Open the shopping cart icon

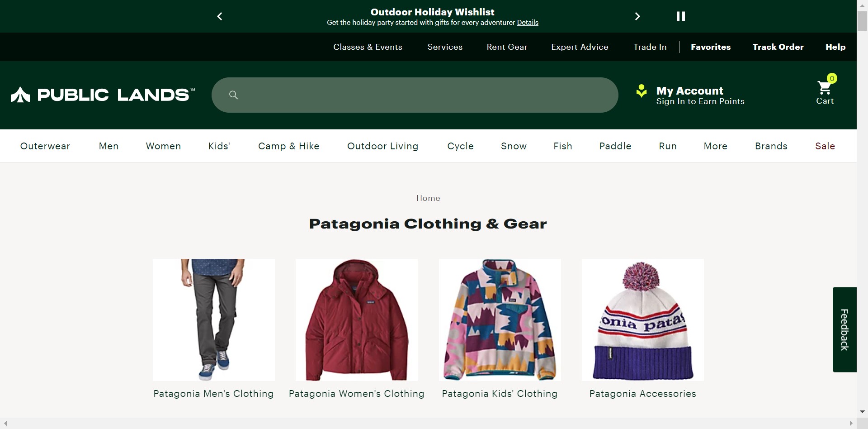click(825, 89)
